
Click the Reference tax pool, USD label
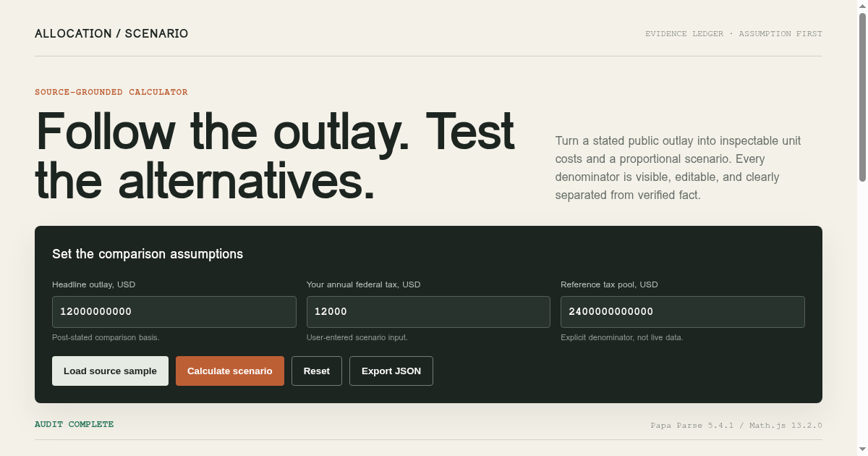[610, 284]
